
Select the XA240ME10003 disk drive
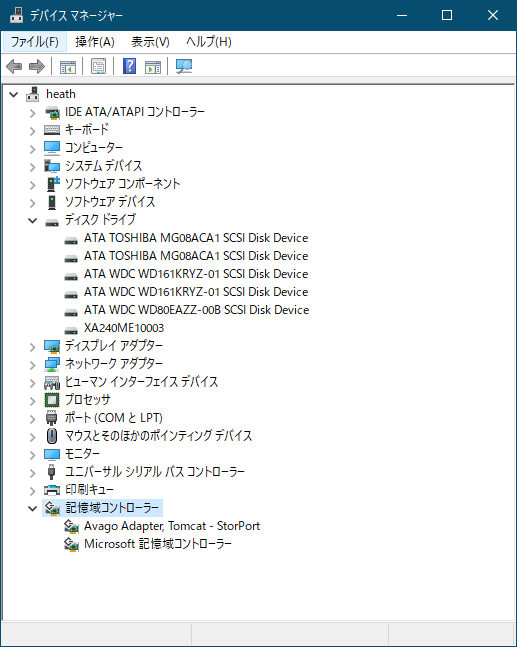click(124, 328)
